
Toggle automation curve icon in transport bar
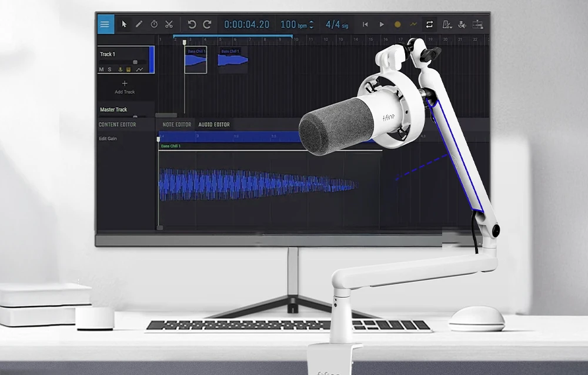[413, 24]
